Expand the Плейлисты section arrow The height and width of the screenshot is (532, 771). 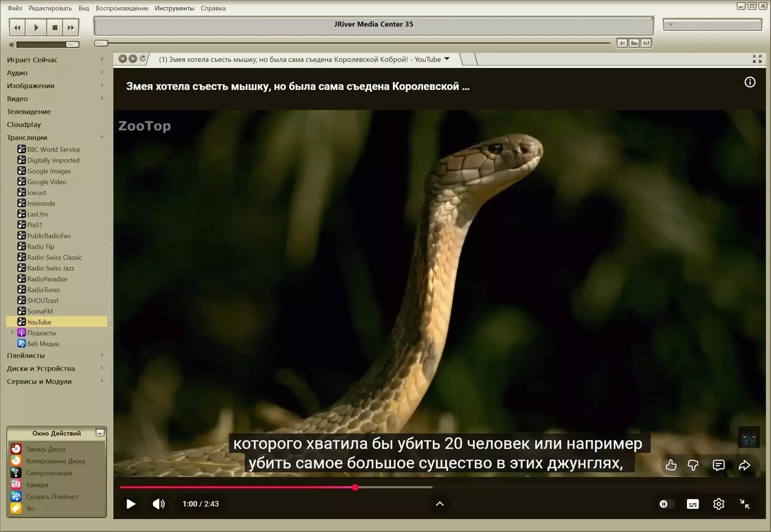point(102,356)
